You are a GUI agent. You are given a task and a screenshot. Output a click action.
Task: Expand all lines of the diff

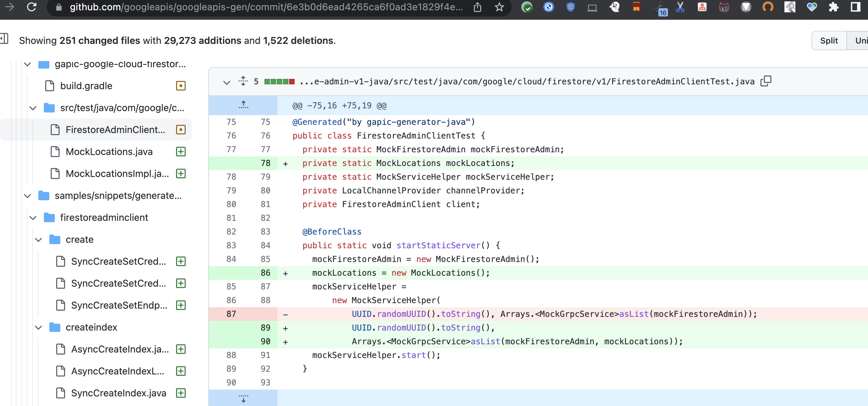243,81
